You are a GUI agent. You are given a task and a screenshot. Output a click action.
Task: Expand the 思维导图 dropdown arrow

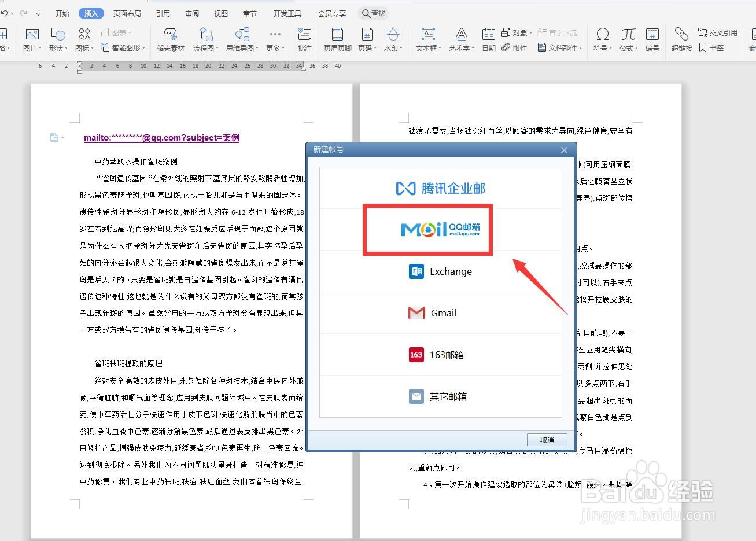click(x=257, y=49)
